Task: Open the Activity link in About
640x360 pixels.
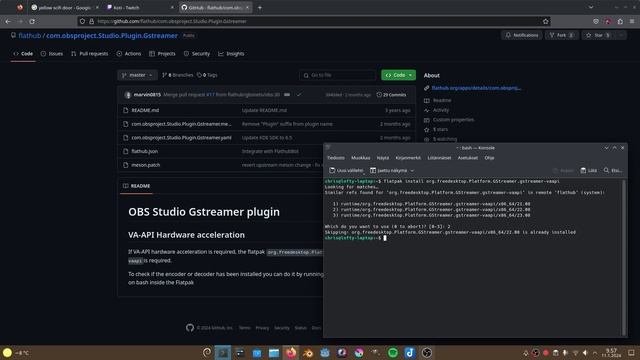Action: (441, 110)
